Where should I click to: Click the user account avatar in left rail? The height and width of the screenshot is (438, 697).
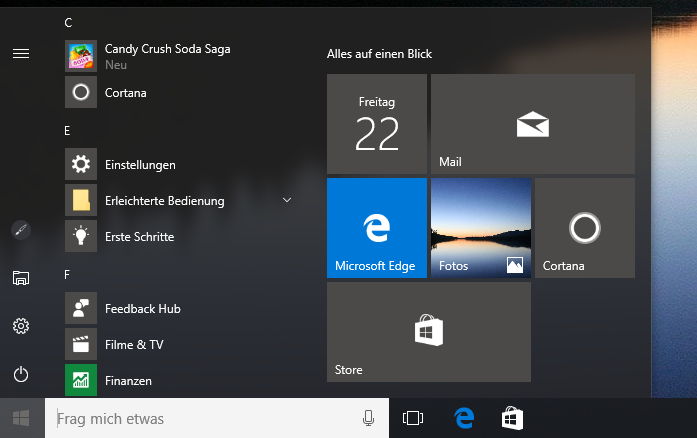21,230
